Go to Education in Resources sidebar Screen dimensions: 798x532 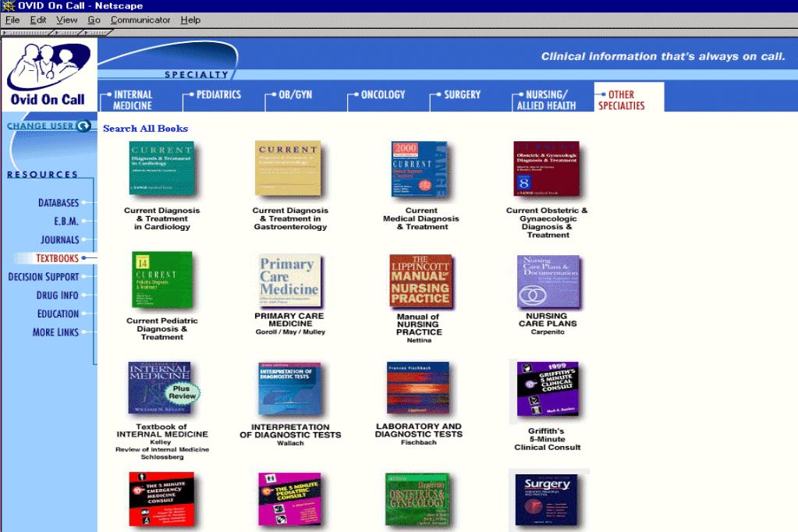coord(58,314)
